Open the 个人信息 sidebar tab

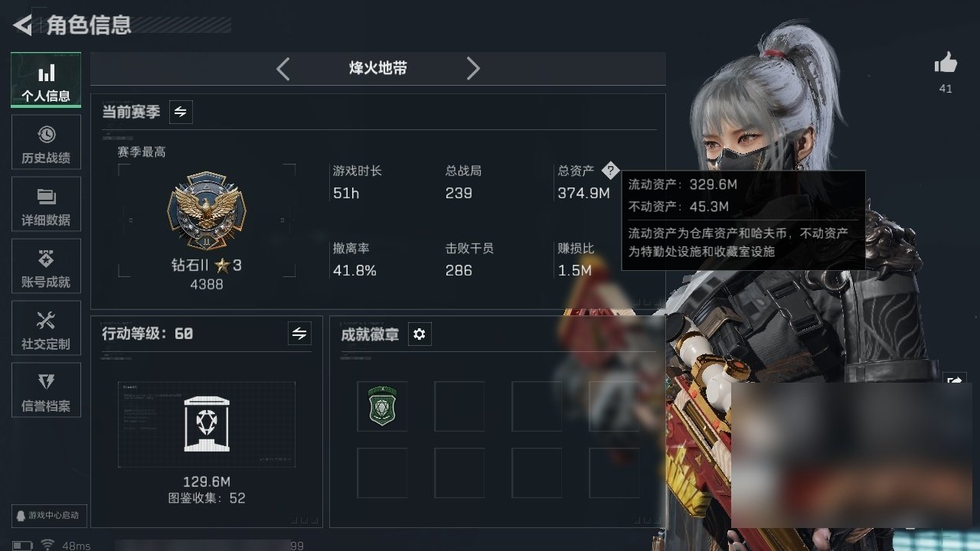coord(46,80)
